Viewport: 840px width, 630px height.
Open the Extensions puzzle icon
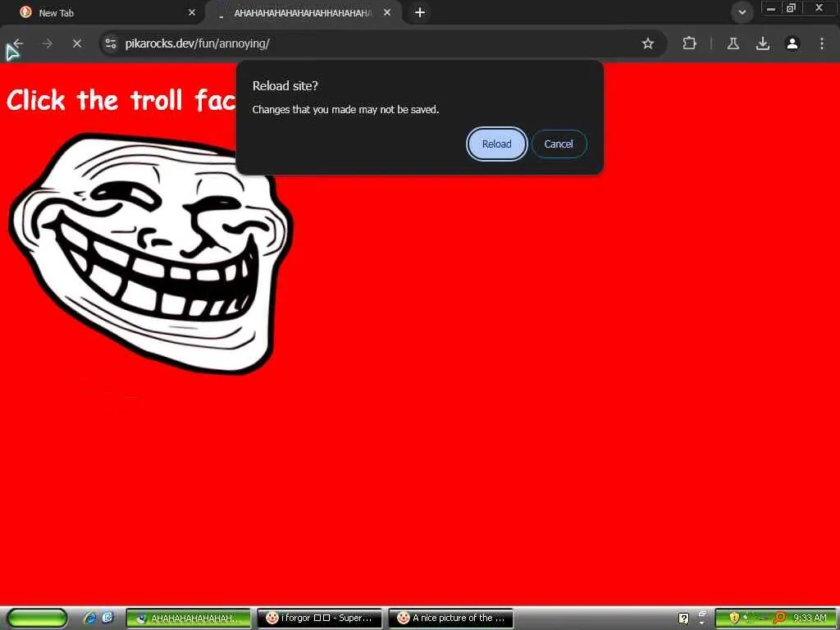point(689,43)
